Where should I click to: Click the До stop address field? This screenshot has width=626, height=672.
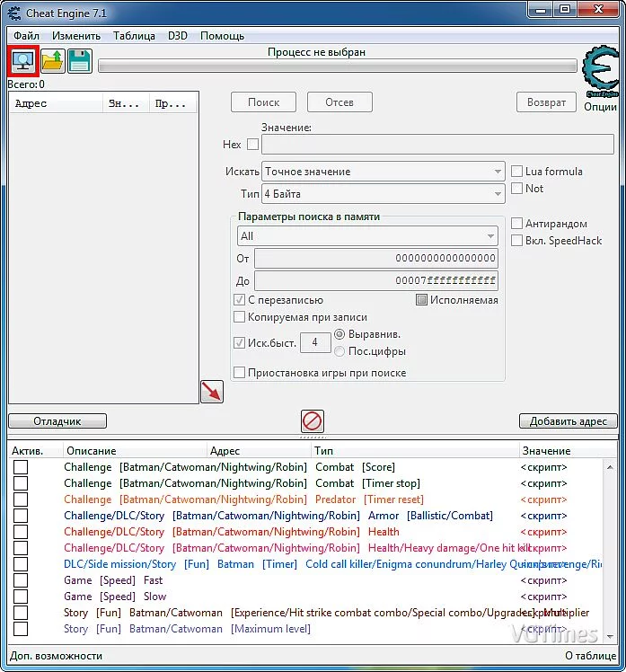tap(376, 280)
